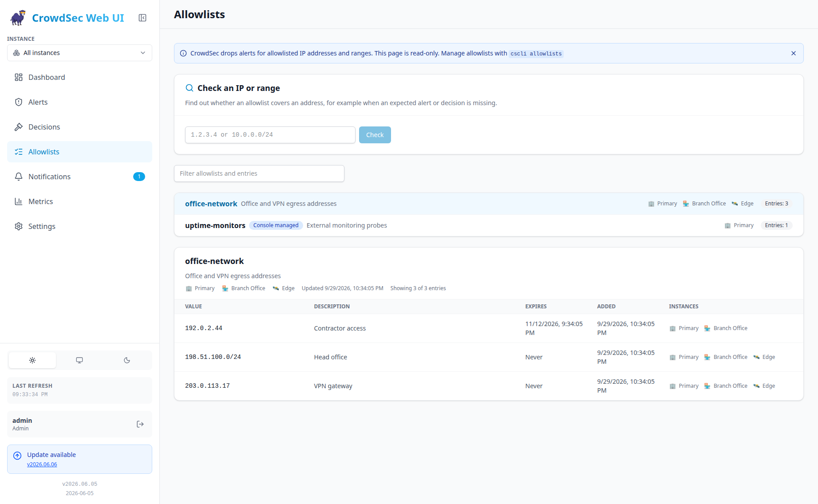Image resolution: width=818 pixels, height=504 pixels.
Task: Click the 192.0.2.44 value
Action: (x=204, y=328)
